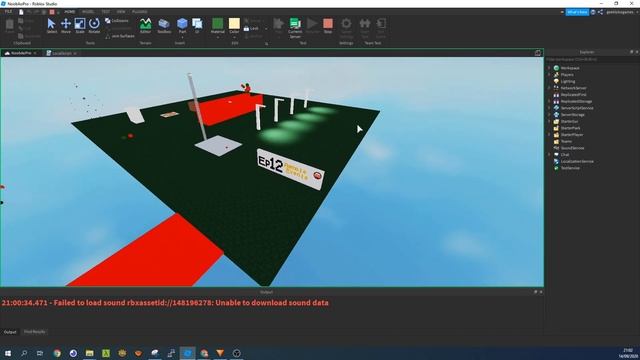
Task: Expand the StarterGui tree node
Action: (549, 121)
